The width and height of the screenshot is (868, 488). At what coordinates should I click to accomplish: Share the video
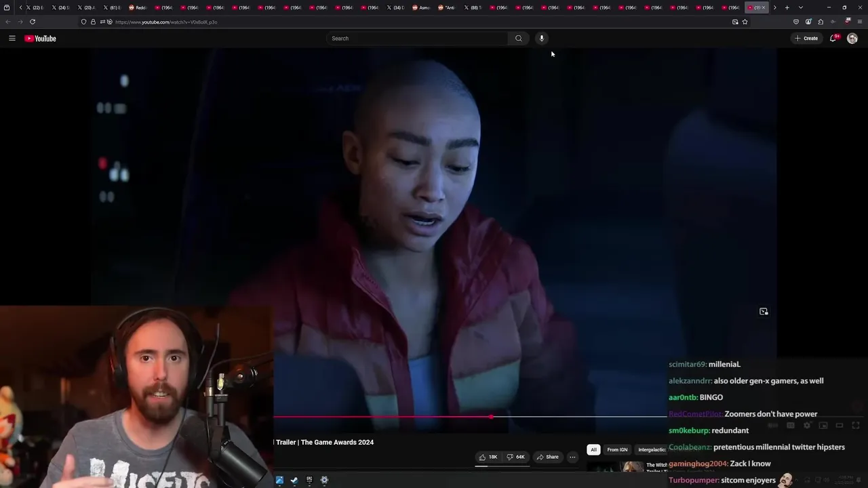coord(547,457)
